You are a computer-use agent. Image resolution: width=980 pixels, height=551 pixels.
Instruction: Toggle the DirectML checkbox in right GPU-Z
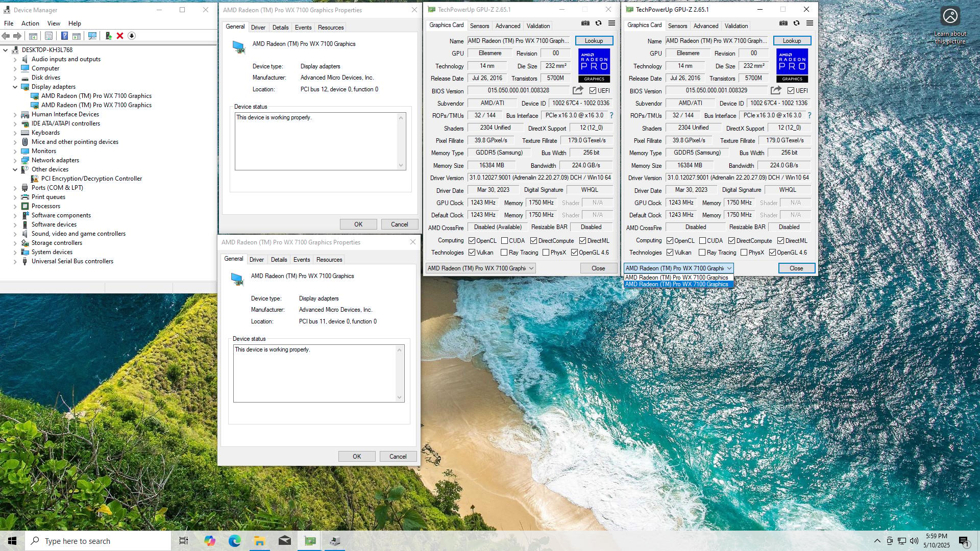coord(780,241)
